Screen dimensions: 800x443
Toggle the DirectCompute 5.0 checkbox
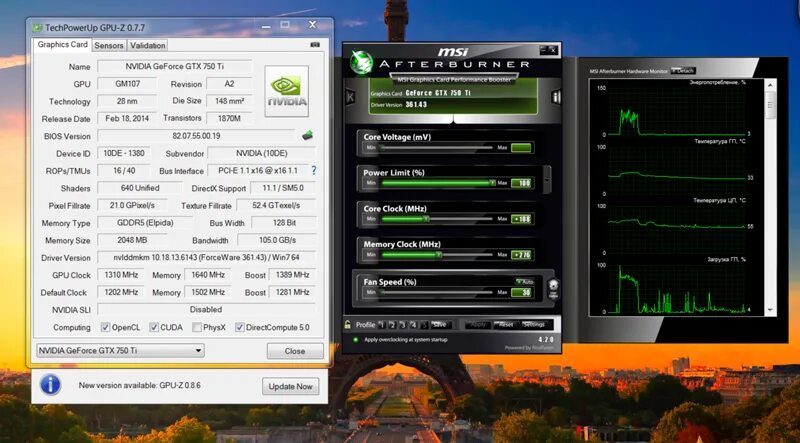tap(239, 327)
